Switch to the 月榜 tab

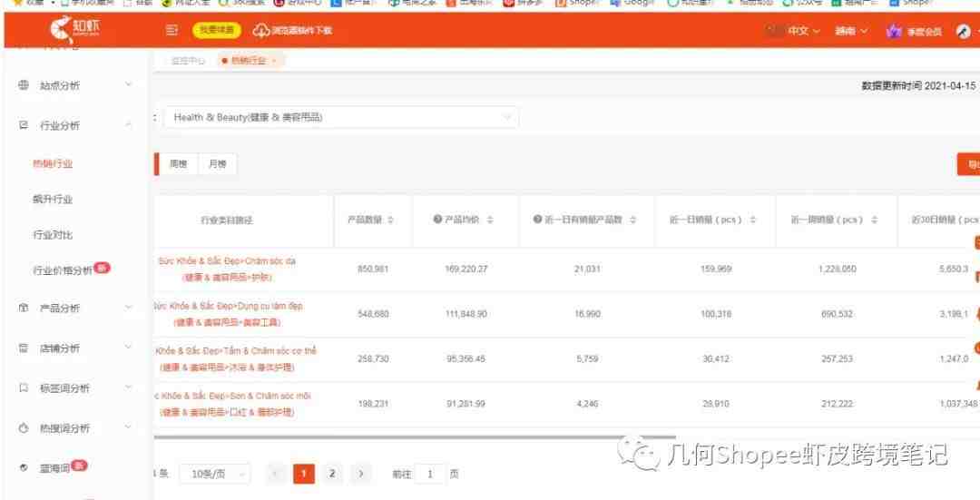coord(217,163)
